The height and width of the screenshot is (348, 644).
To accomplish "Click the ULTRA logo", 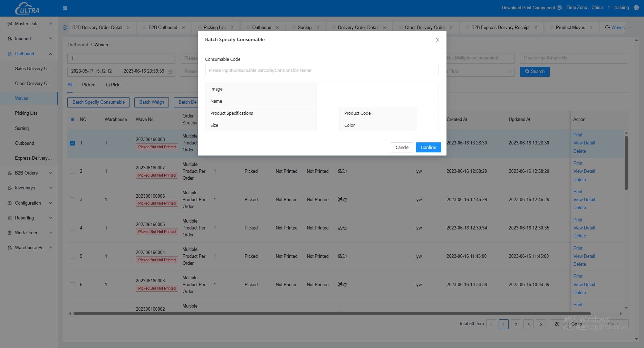I will pos(27,8).
